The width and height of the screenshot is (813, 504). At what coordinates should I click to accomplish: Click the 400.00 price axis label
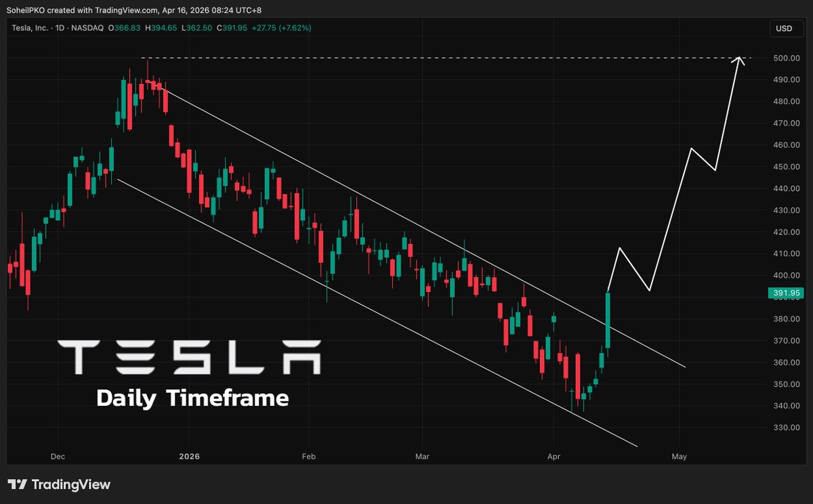pos(786,276)
